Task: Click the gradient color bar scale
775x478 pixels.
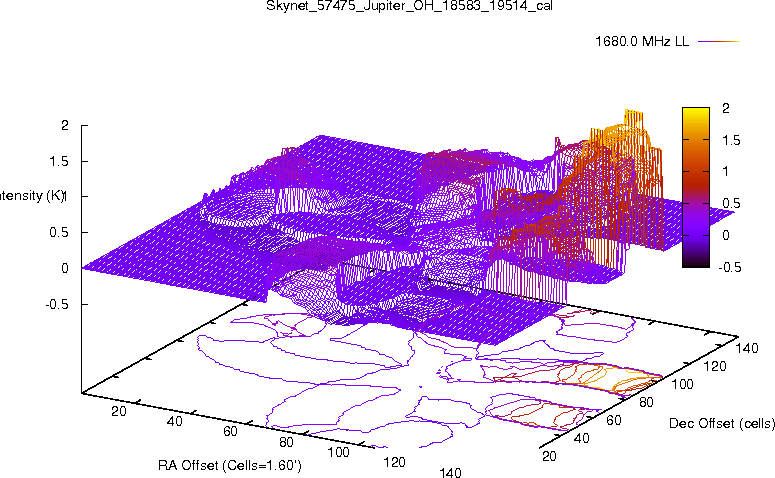Action: [695, 187]
